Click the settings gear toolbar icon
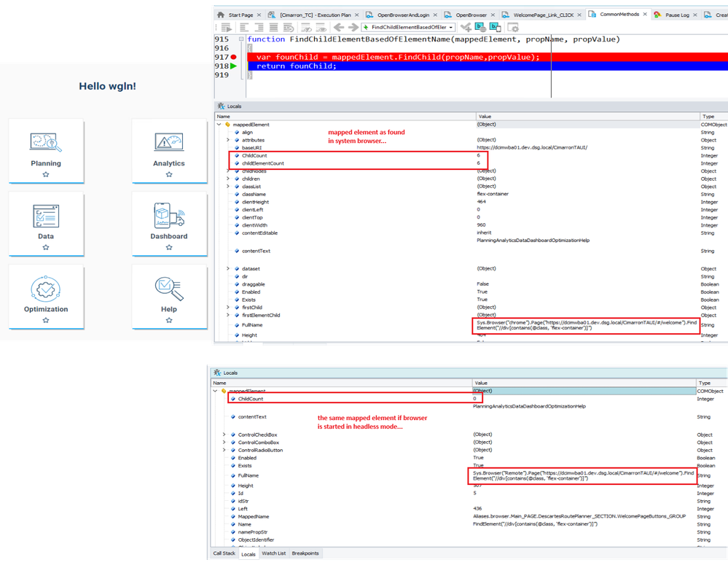This screenshot has height=568, width=728. pyautogui.click(x=513, y=28)
